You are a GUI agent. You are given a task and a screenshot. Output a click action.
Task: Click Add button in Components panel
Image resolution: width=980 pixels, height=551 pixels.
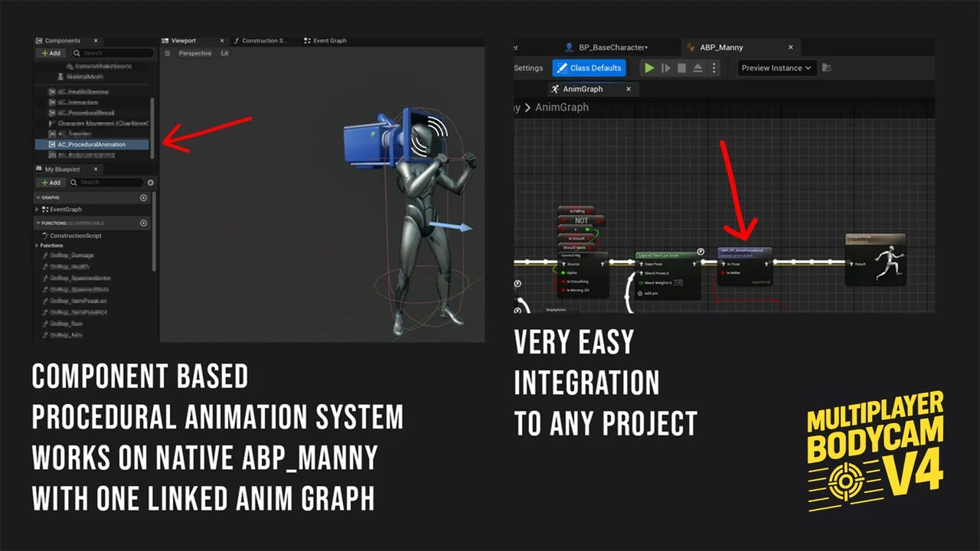51,54
